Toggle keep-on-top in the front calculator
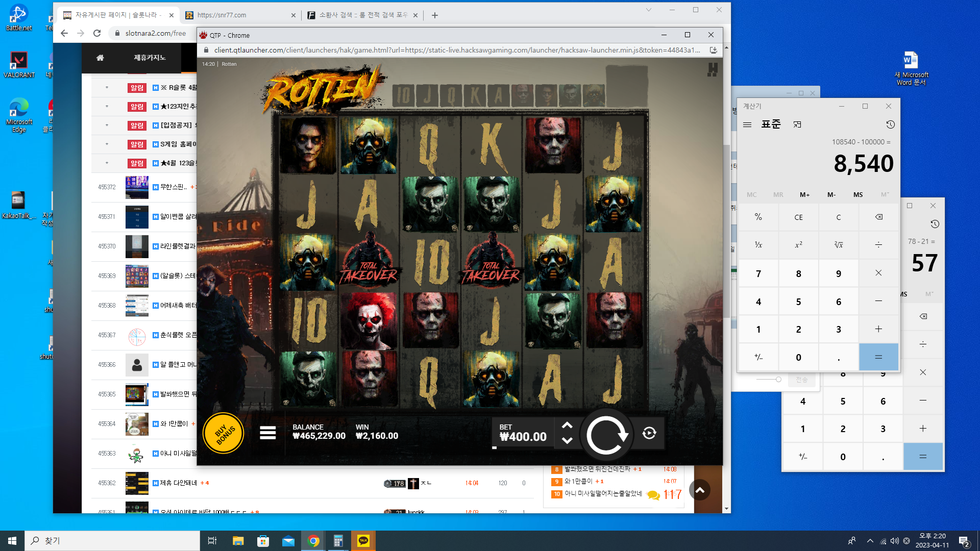 pos(797,124)
